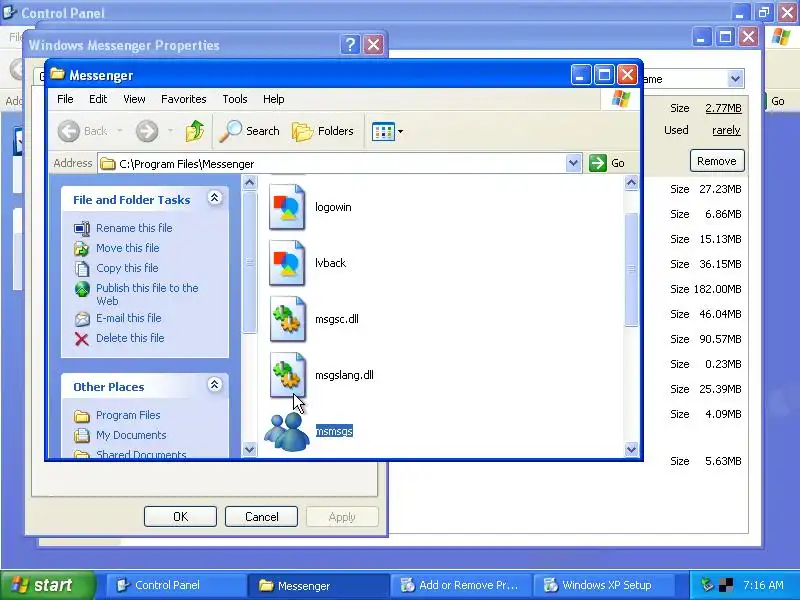Click the Help question mark button
800x600 pixels.
pyautogui.click(x=350, y=45)
